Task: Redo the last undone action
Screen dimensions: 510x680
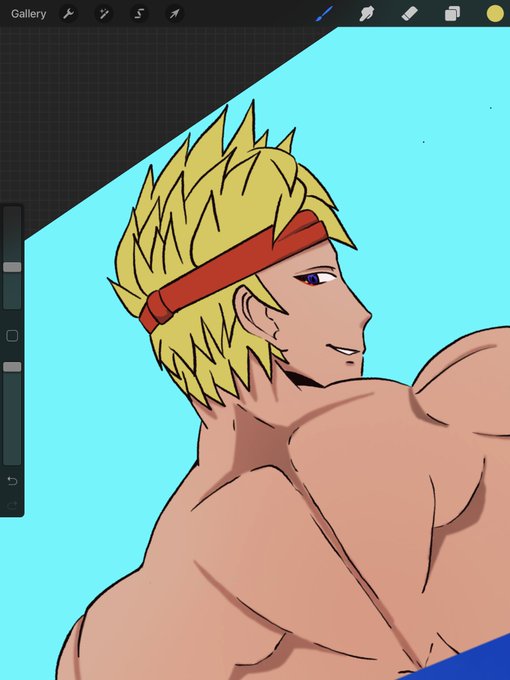Action: tap(12, 505)
